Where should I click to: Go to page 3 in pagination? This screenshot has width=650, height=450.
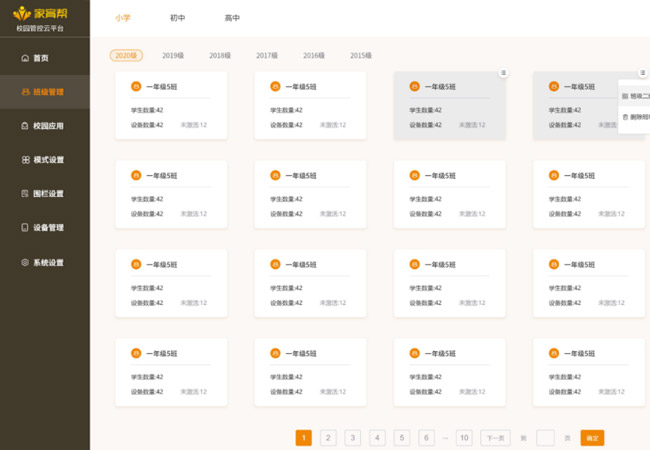[x=352, y=438]
